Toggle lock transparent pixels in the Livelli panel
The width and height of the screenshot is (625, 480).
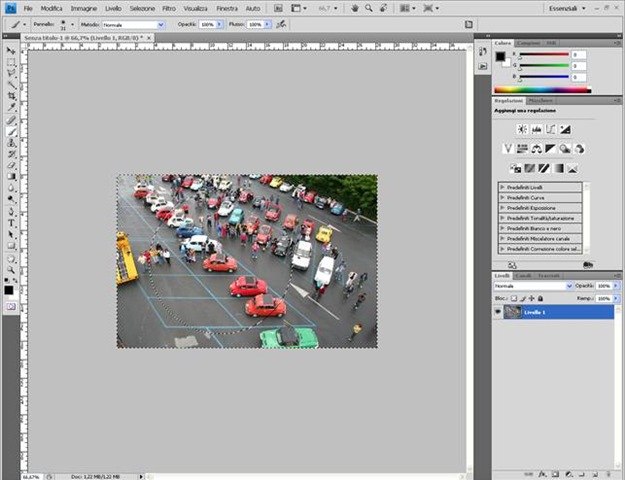coord(516,297)
